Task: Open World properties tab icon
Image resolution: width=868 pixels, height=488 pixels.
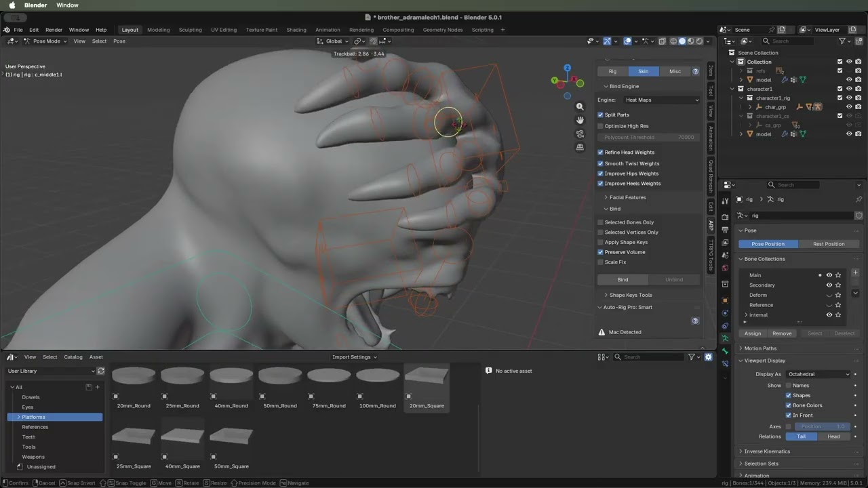Action: click(725, 268)
